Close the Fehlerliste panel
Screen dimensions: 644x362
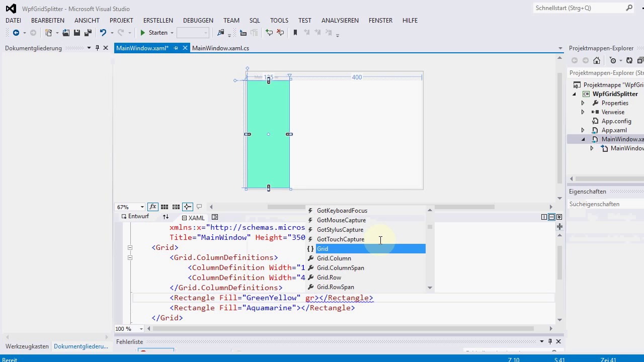[558, 341]
